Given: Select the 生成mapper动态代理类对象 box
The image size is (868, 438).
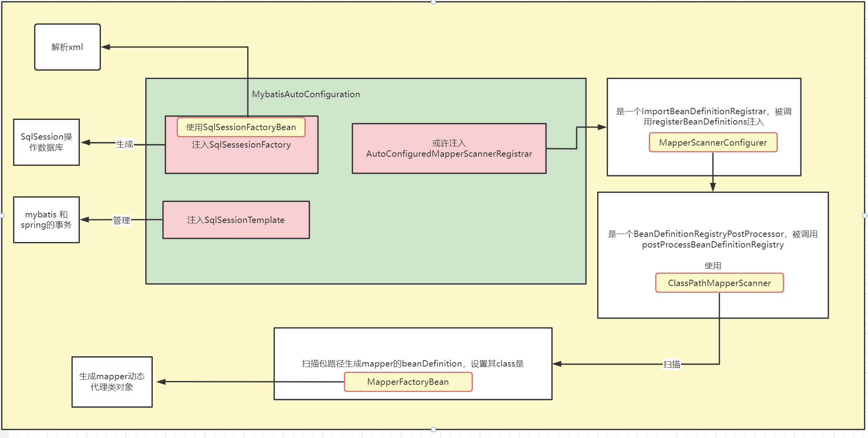Looking at the screenshot, I should 112,382.
